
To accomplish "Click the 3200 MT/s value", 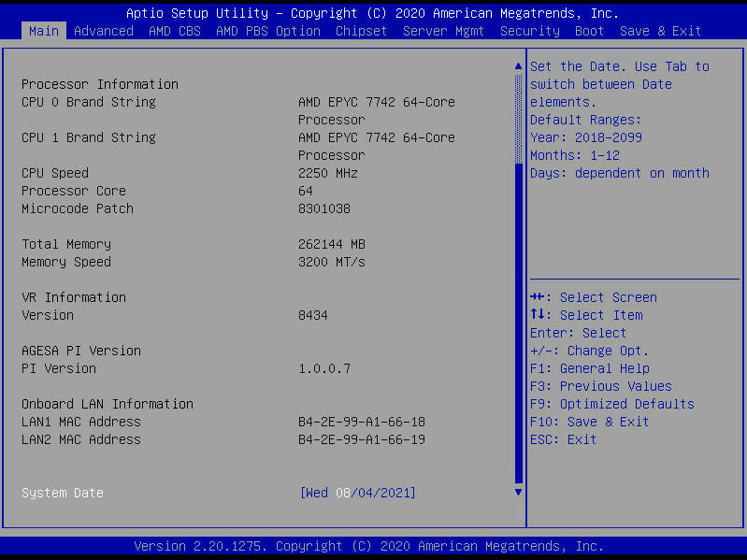I will click(332, 262).
